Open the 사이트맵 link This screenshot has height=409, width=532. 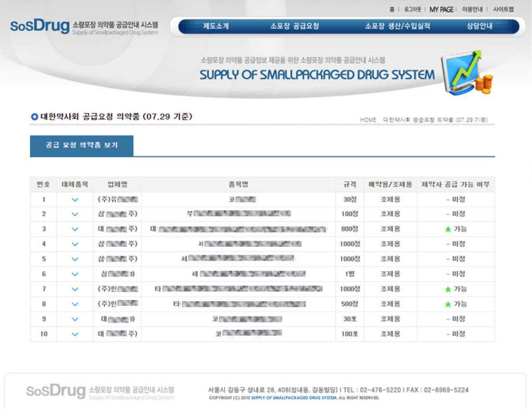click(503, 9)
